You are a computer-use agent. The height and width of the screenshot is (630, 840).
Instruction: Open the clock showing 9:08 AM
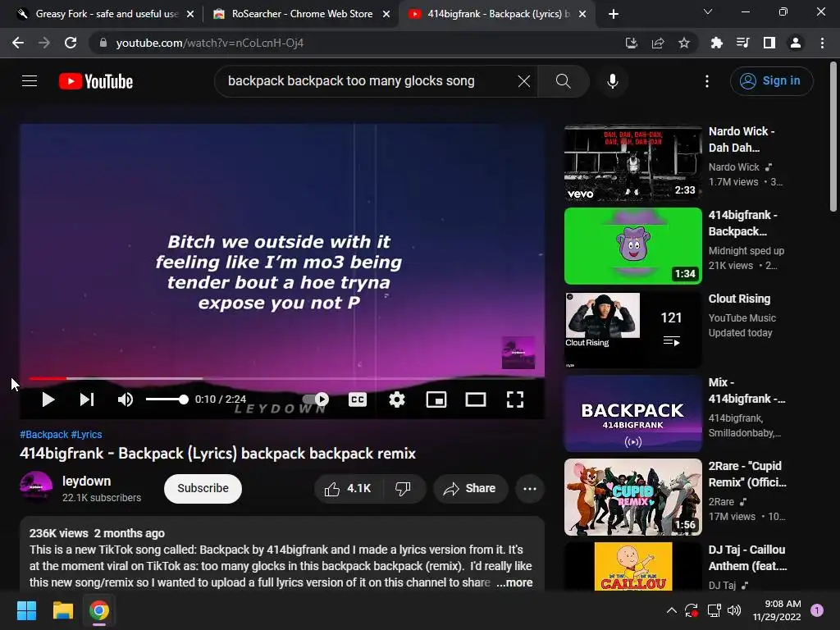point(777,610)
